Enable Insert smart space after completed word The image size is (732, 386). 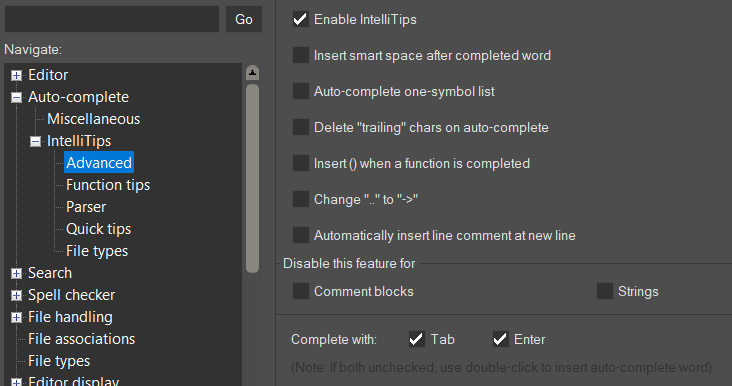(301, 55)
